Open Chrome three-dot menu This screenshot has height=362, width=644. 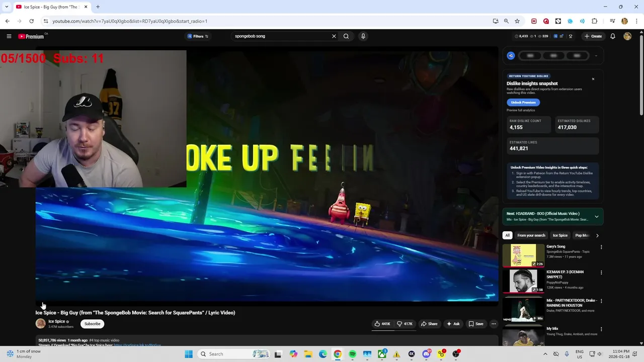(x=635, y=21)
